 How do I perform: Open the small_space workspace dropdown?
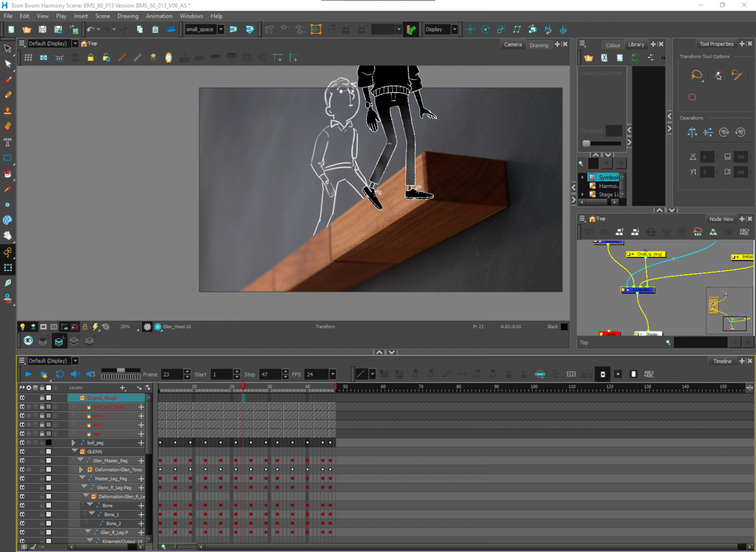pos(220,30)
